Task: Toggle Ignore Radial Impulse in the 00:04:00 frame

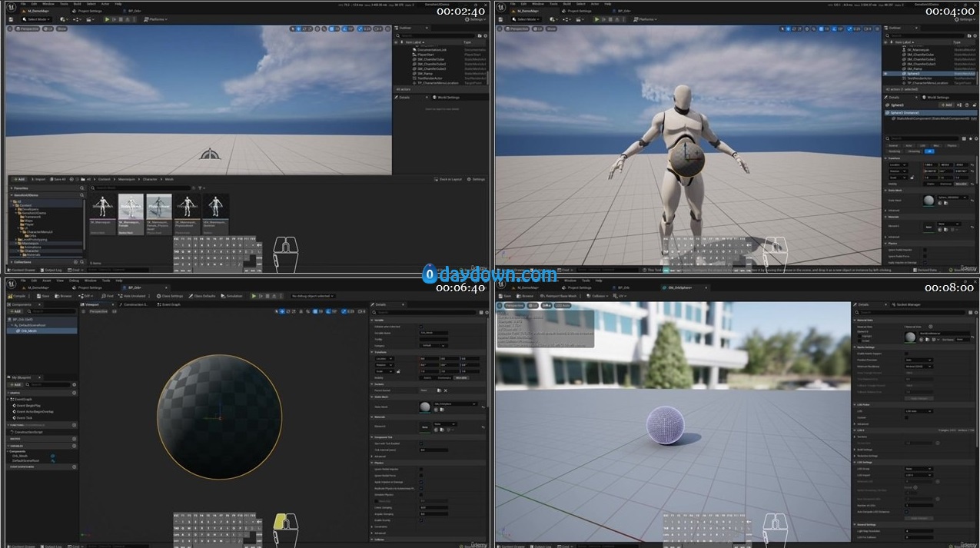Action: pos(925,250)
